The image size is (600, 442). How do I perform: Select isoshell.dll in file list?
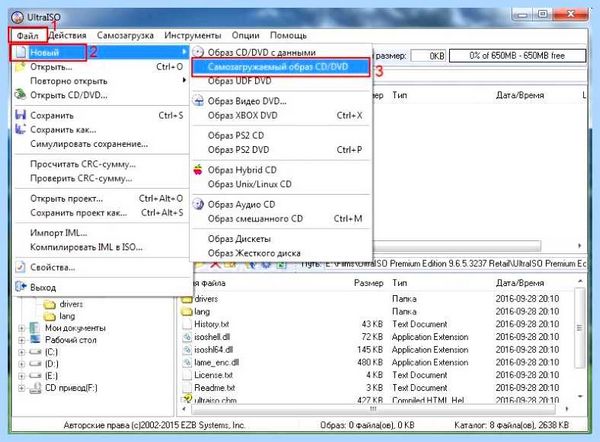212,337
